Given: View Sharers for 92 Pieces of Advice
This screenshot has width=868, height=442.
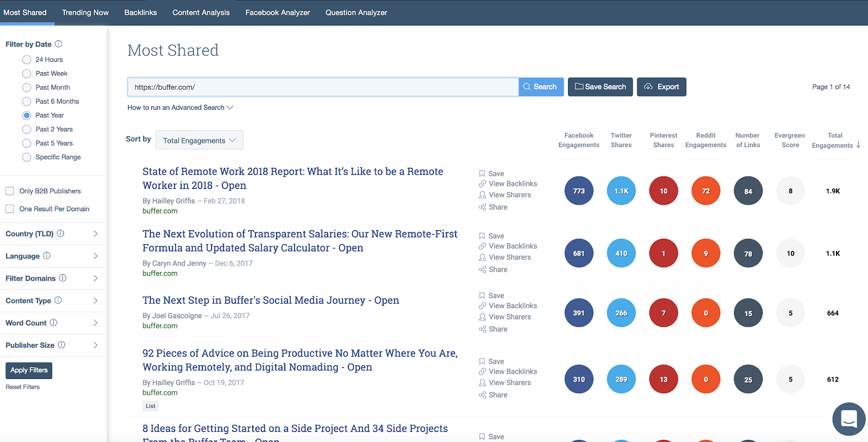Looking at the screenshot, I should pos(505,383).
